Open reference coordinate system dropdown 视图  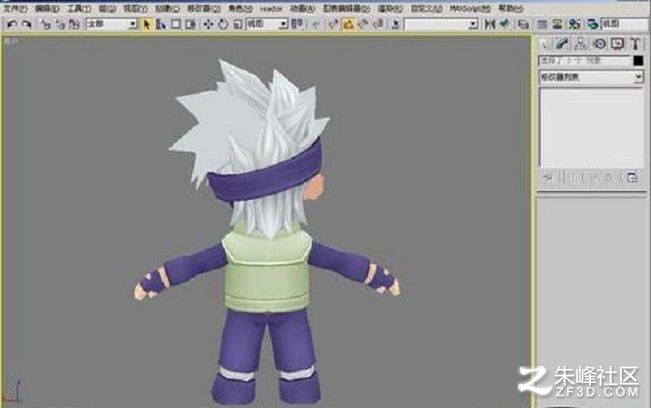pyautogui.click(x=267, y=24)
